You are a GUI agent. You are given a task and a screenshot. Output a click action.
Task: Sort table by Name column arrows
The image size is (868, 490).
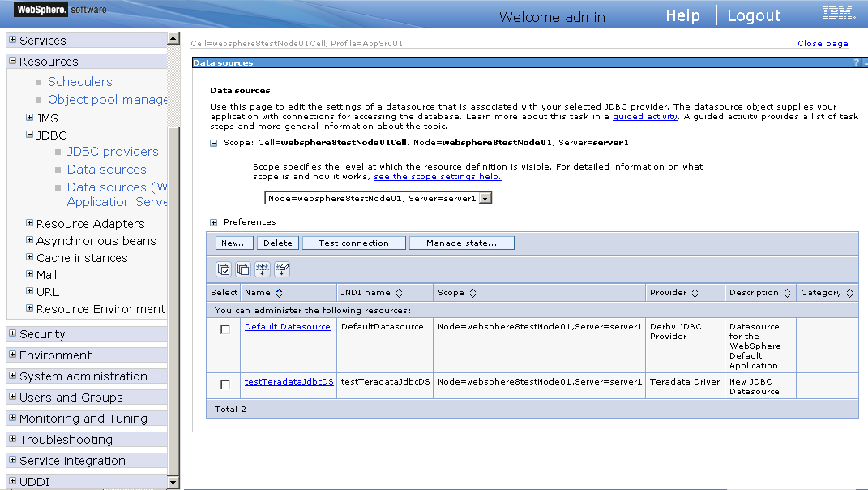pos(280,293)
